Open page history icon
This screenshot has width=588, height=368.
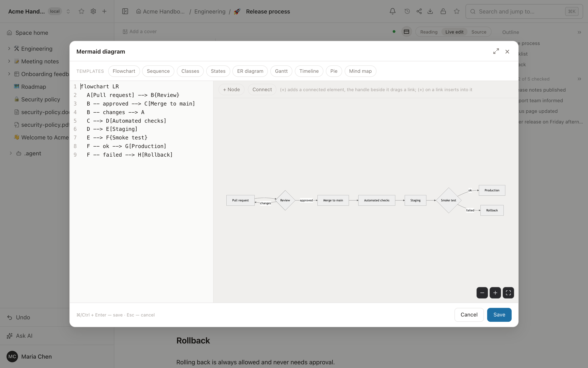pos(407,11)
